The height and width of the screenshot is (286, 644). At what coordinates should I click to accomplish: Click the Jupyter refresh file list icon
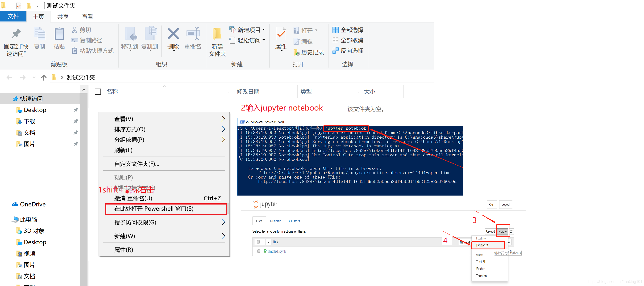coord(511,232)
